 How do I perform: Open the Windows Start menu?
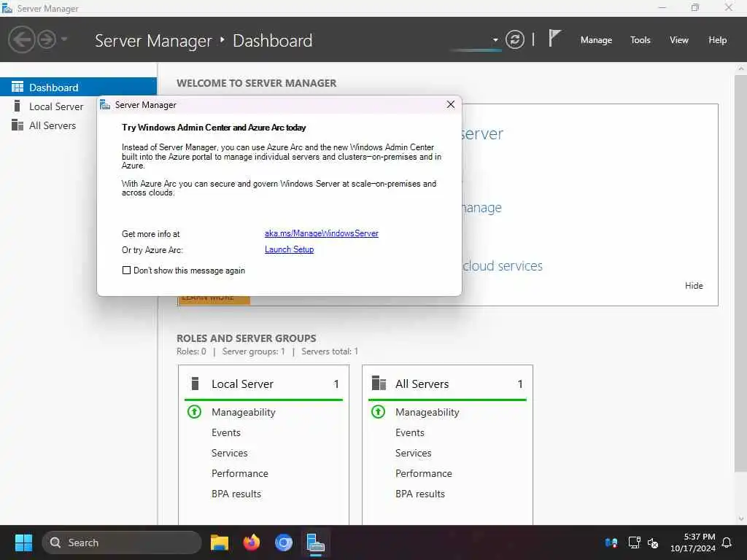pos(23,542)
